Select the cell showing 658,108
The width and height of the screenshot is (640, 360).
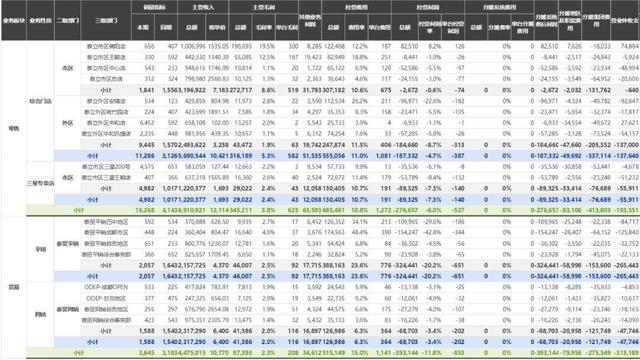(195, 122)
